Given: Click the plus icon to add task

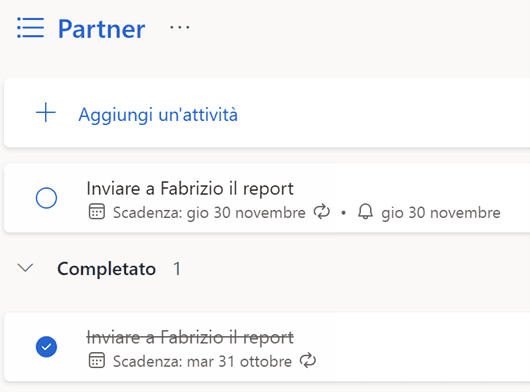Looking at the screenshot, I should (46, 113).
